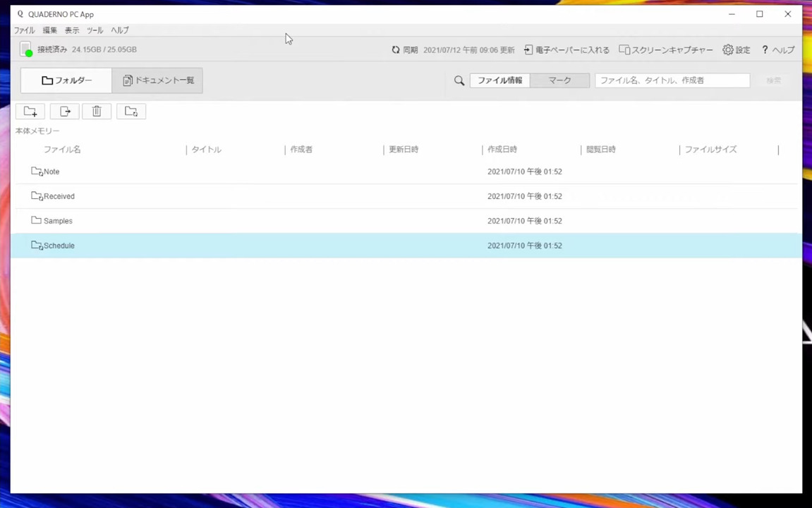Viewport: 812px width, 508px height.
Task: Select the Schedule folder name
Action: (x=59, y=246)
